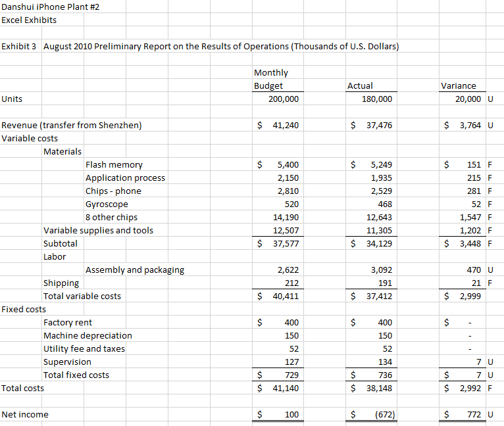Select Assembly and packaging variance 470

(474, 270)
